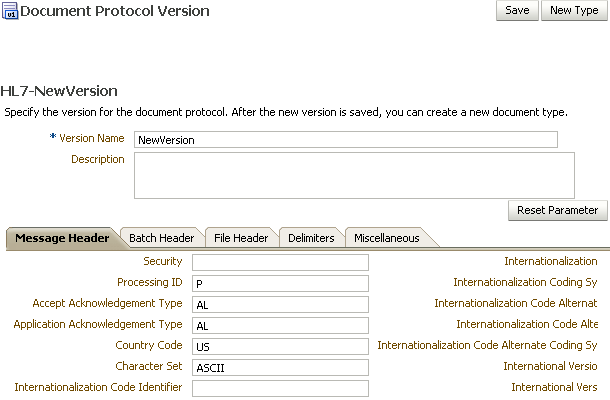Click the Document Protocol Version title text
The height and width of the screenshot is (400, 610).
pyautogui.click(x=115, y=11)
